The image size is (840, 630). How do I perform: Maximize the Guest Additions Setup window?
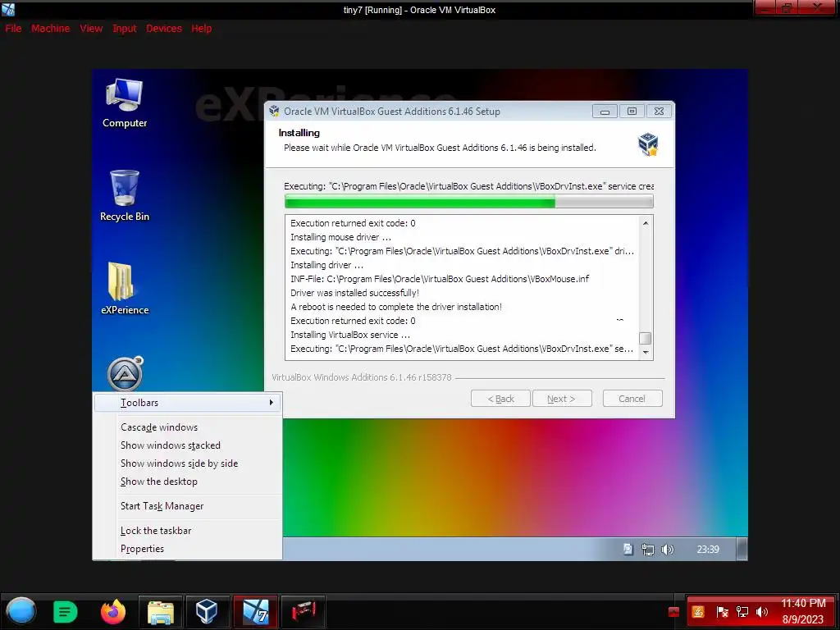[632, 112]
